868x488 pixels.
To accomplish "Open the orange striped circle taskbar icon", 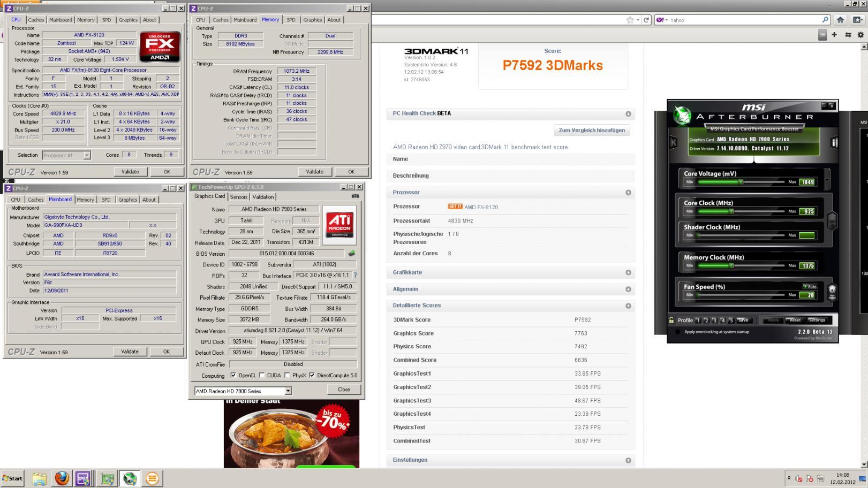I will [152, 478].
